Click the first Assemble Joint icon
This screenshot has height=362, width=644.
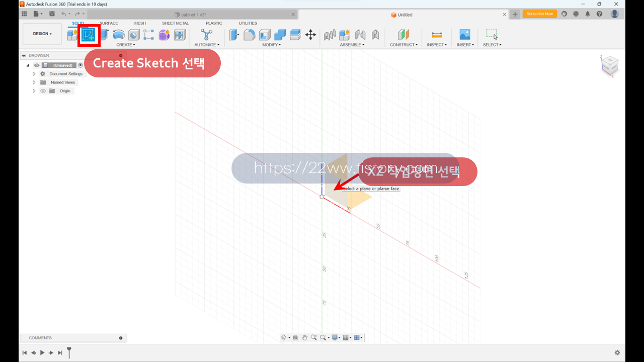[x=330, y=35]
